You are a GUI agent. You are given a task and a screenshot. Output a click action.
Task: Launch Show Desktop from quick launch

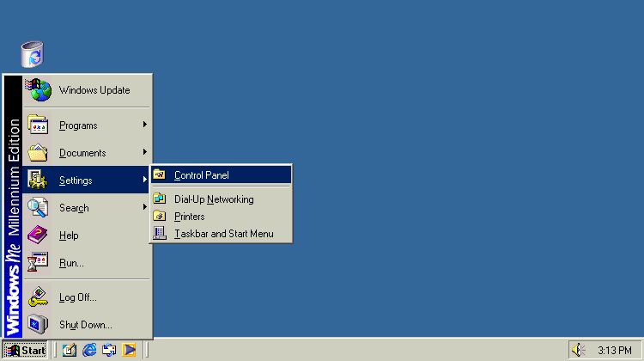coord(70,350)
